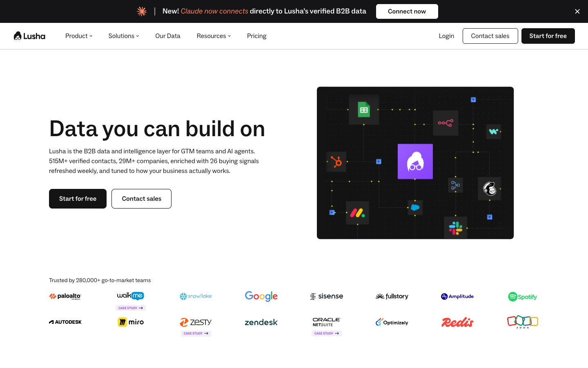The height and width of the screenshot is (368, 588).
Task: Expand the Resources dropdown menu
Action: pyautogui.click(x=214, y=36)
